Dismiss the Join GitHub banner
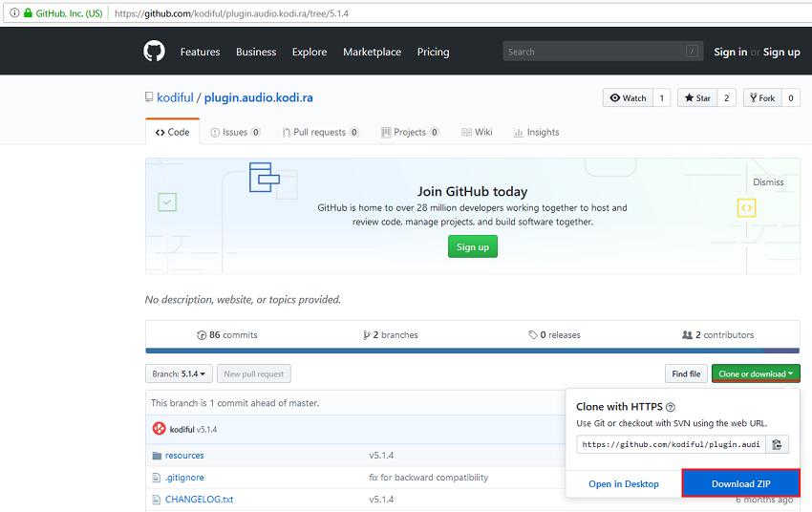 pos(768,182)
